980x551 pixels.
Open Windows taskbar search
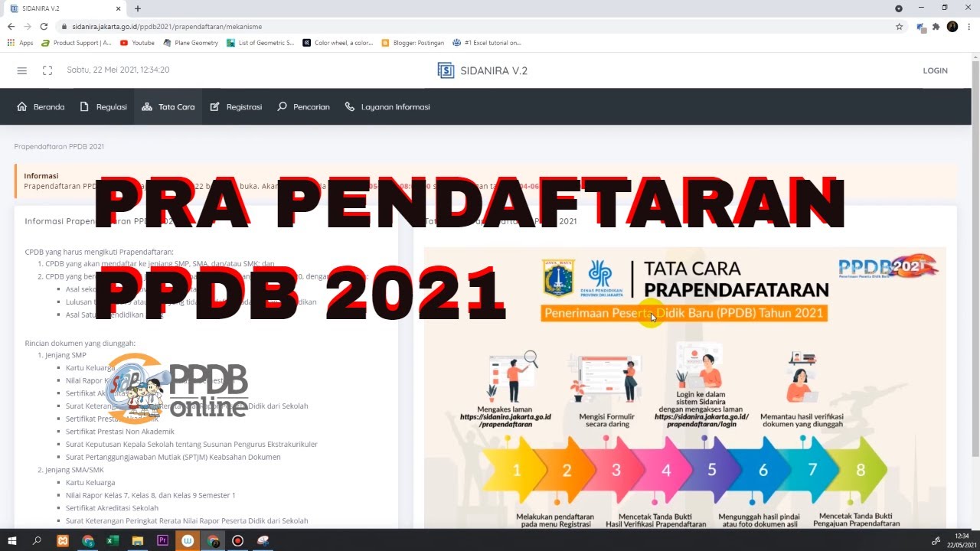click(37, 540)
